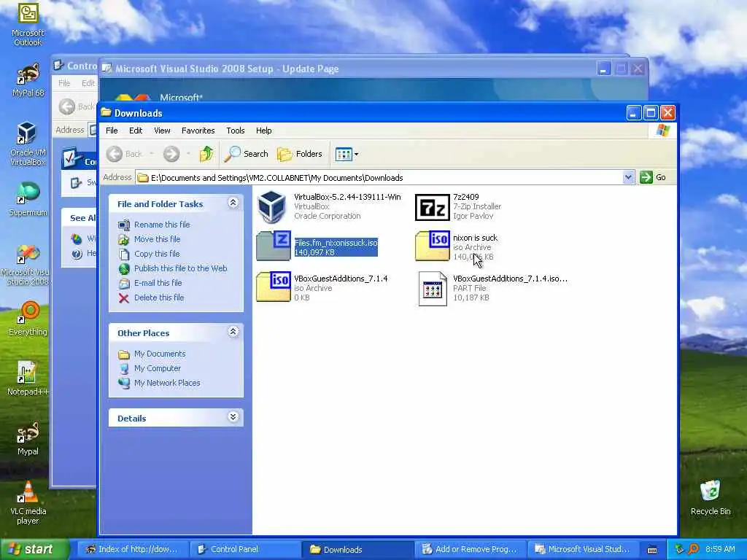Open the Tools menu
The height and width of the screenshot is (560, 747).
coord(236,131)
